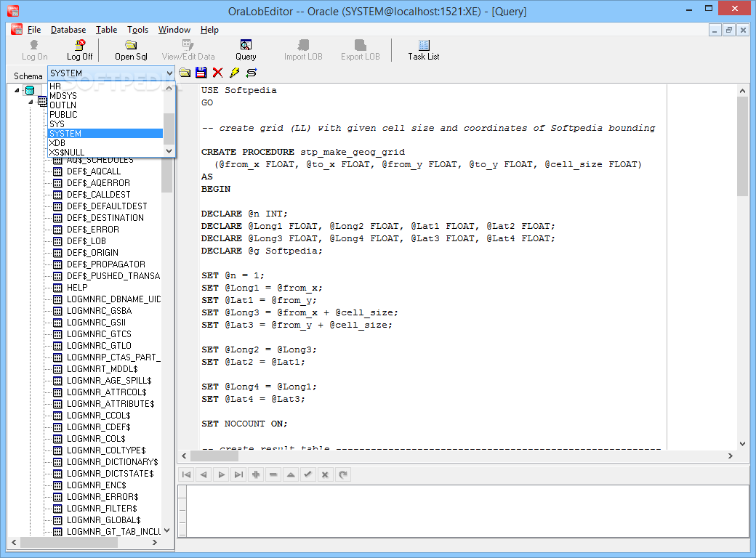Screen dimensions: 756x558
Task: Go to previous record in navigator
Action: click(204, 474)
